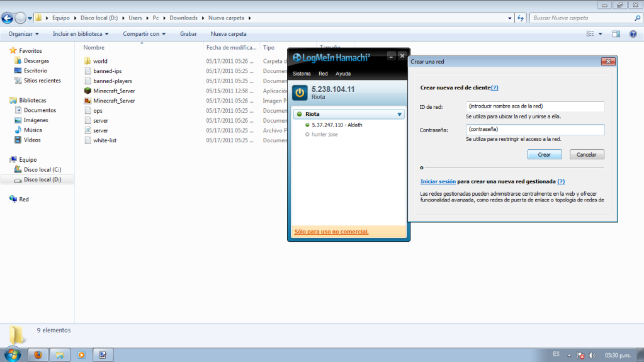The image size is (644, 362).
Task: Click the Escritorio icon in sidebar
Action: 18,71
